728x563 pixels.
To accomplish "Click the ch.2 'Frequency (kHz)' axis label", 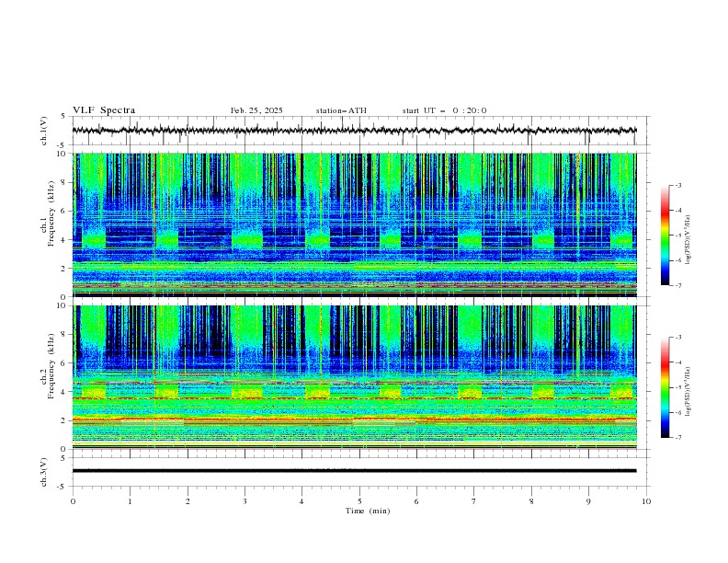I will (51, 366).
